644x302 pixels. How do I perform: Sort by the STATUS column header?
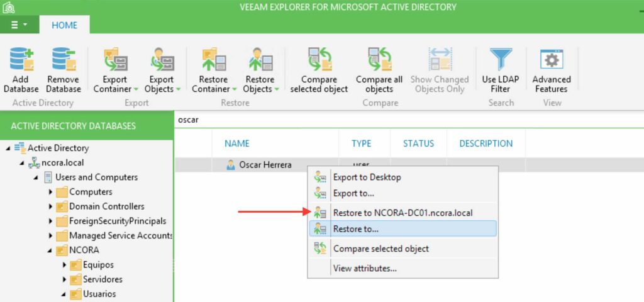[x=418, y=143]
